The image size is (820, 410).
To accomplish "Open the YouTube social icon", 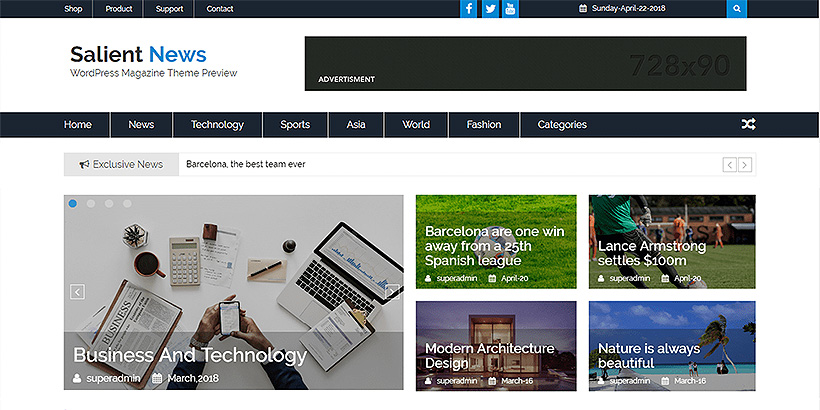I will (510, 9).
